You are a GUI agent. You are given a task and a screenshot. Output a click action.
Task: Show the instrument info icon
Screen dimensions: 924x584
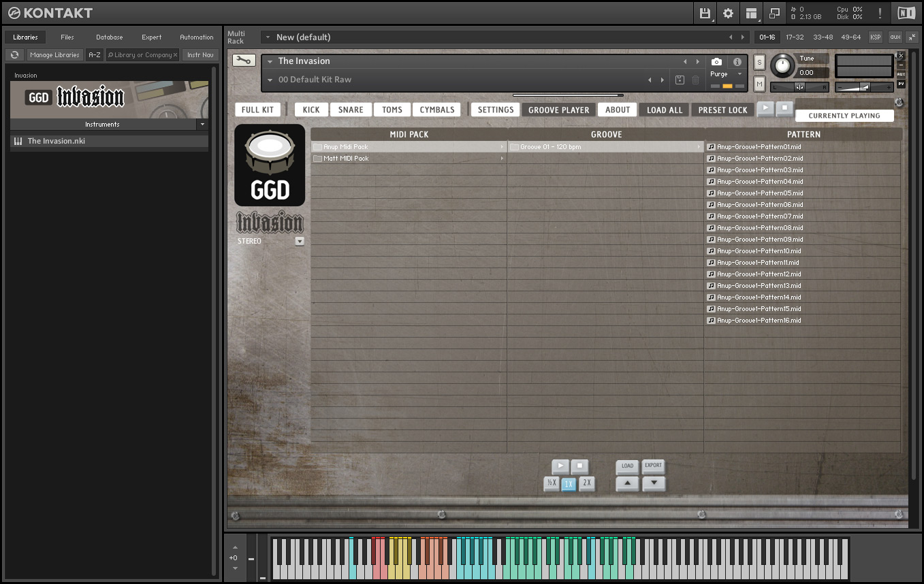click(x=737, y=62)
